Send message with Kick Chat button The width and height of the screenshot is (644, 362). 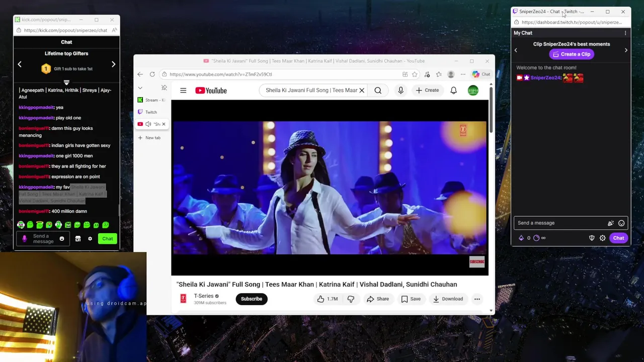pos(108,239)
